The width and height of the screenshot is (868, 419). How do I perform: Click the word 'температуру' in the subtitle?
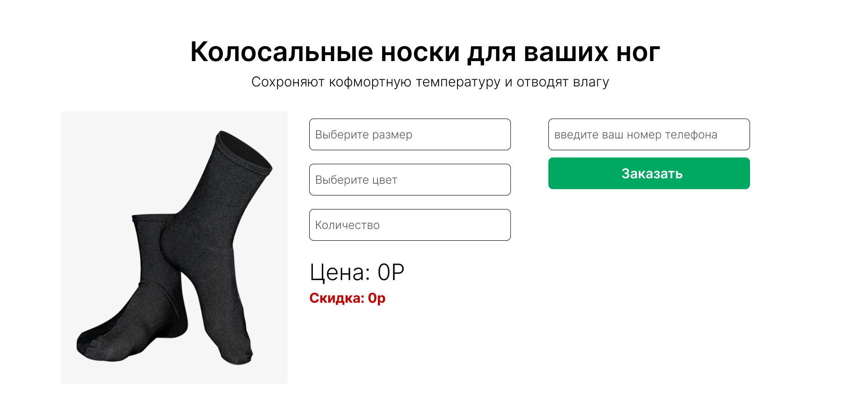tap(458, 82)
